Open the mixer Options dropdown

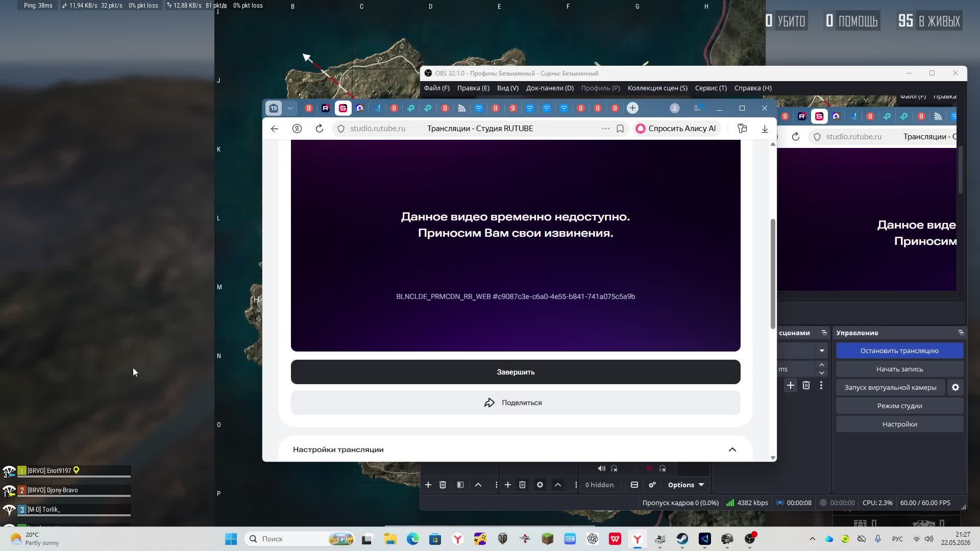pos(686,485)
